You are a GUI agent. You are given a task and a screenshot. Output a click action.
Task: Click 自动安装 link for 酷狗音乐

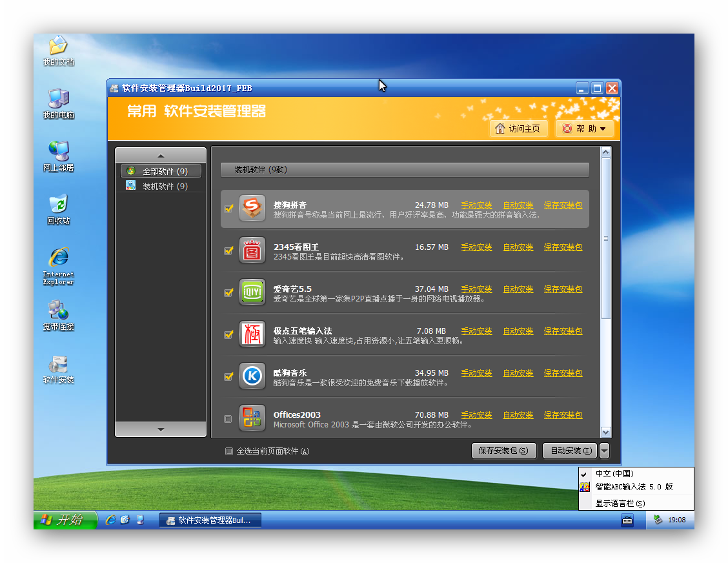click(x=518, y=373)
